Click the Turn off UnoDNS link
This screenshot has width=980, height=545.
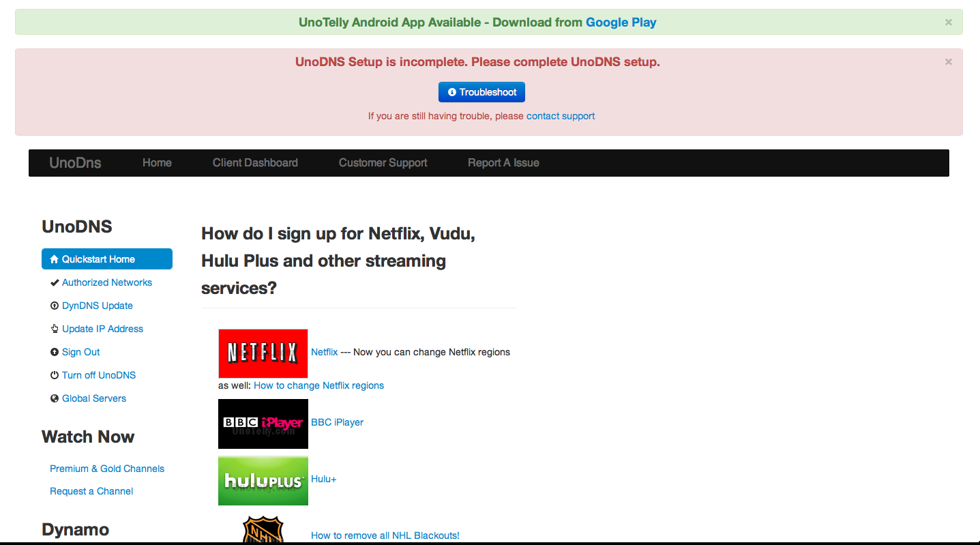99,375
